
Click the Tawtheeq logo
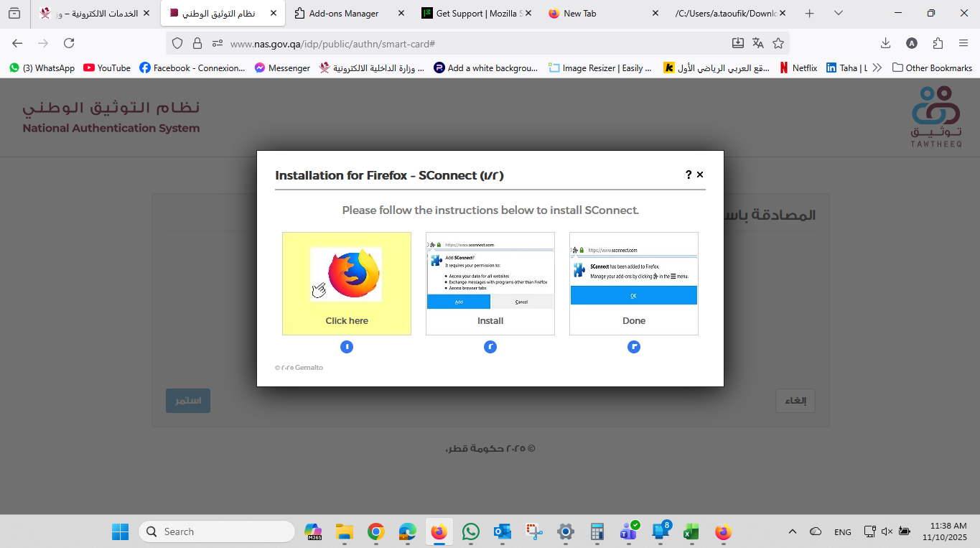(x=936, y=116)
